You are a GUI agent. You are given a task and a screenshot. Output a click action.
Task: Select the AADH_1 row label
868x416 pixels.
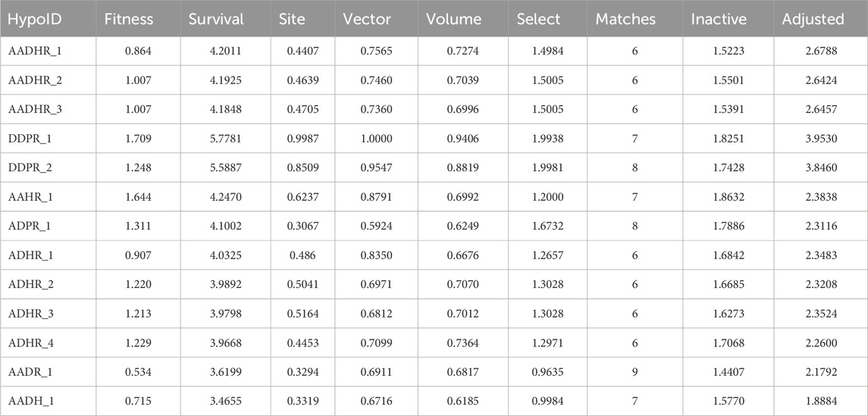[x=30, y=400]
